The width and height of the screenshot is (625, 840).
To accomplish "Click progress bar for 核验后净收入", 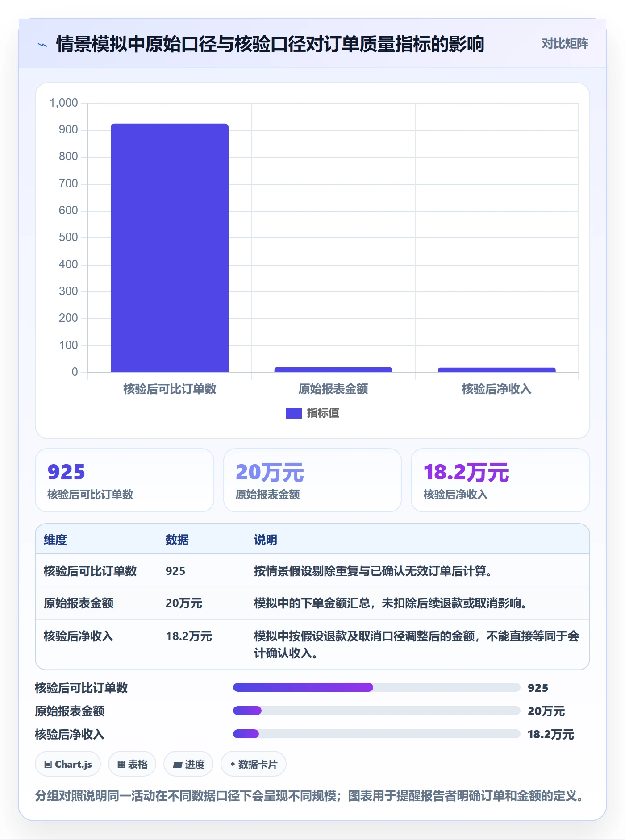I will tap(376, 734).
